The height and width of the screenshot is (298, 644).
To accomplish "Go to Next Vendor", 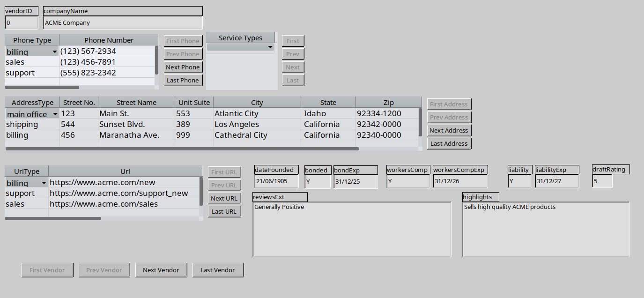I will pyautogui.click(x=161, y=270).
